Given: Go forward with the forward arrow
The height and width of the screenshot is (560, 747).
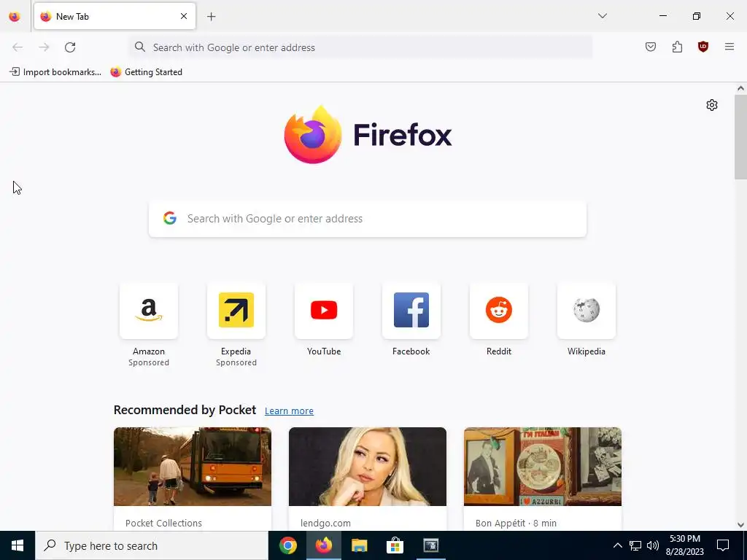Looking at the screenshot, I should 44,47.
